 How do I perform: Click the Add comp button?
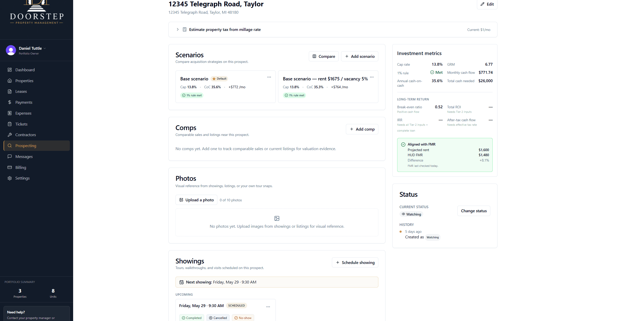[362, 129]
